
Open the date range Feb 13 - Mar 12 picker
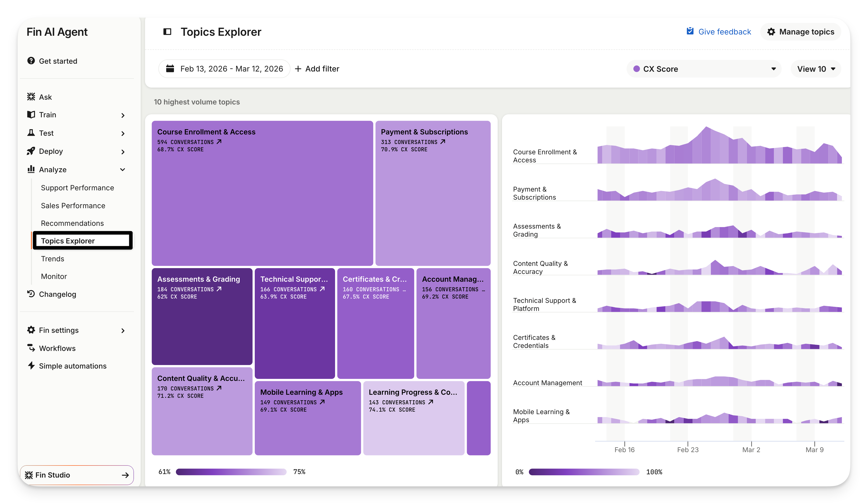pyautogui.click(x=224, y=69)
